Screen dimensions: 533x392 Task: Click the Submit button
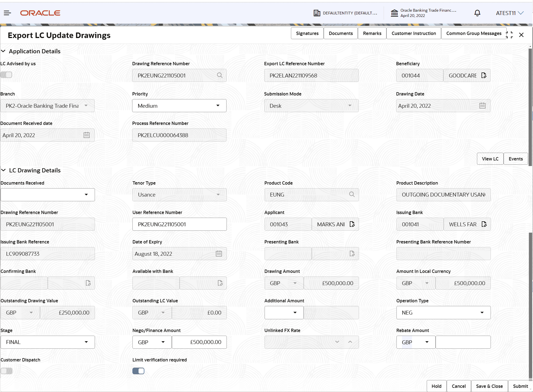click(520, 386)
